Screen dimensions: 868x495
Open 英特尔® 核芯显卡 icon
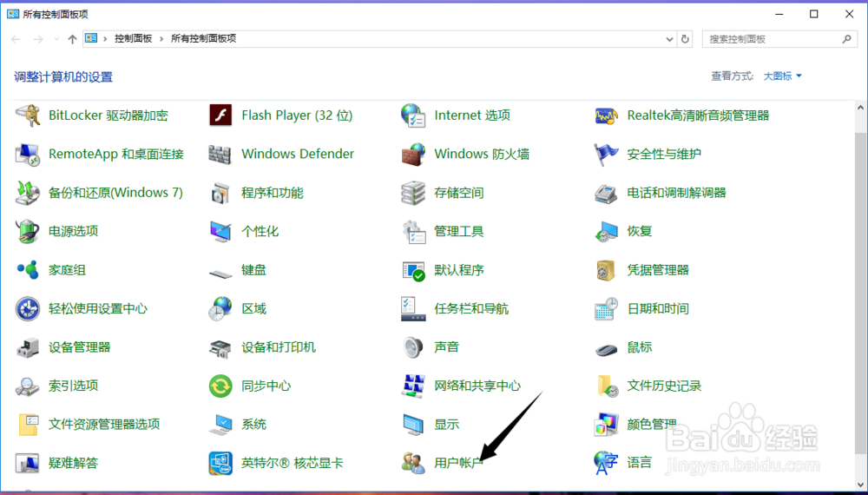pyautogui.click(x=220, y=464)
